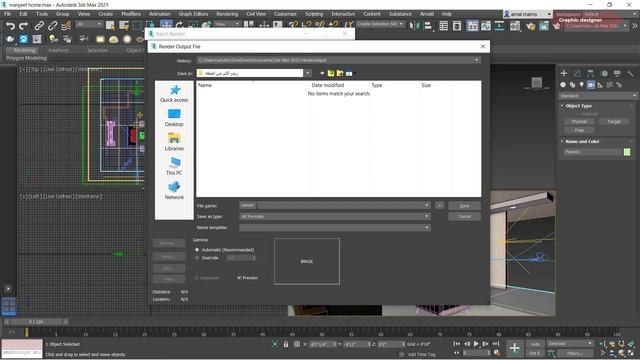Open the Standard camera type dropdown
This screenshot has height=360, width=640.
pyautogui.click(x=598, y=96)
